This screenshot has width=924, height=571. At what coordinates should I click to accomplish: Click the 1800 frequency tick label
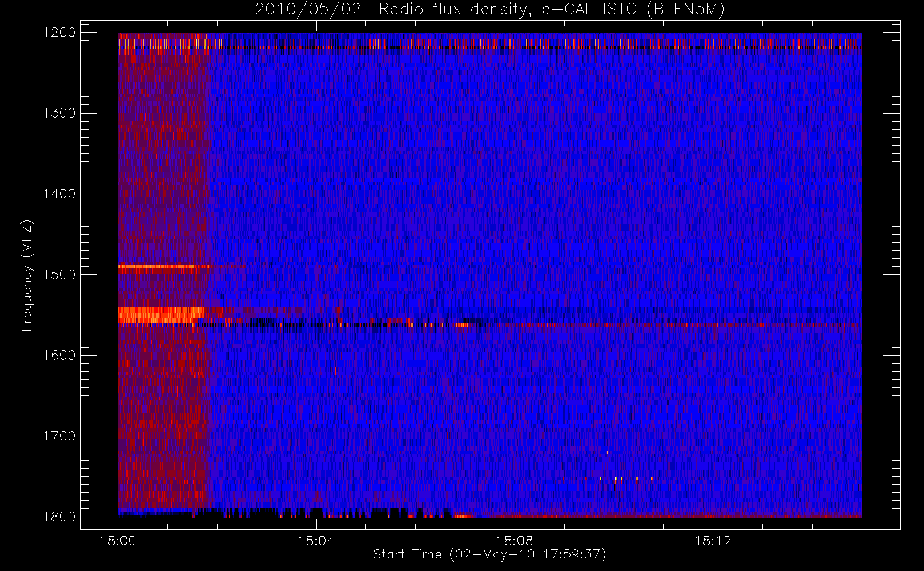tap(59, 517)
